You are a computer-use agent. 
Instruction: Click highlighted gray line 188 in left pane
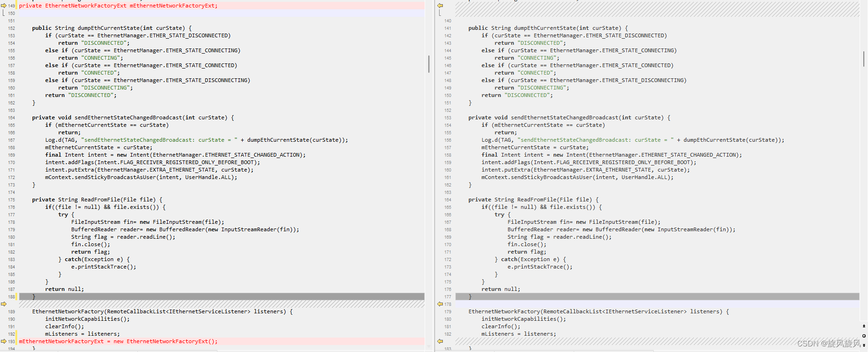[222, 297]
